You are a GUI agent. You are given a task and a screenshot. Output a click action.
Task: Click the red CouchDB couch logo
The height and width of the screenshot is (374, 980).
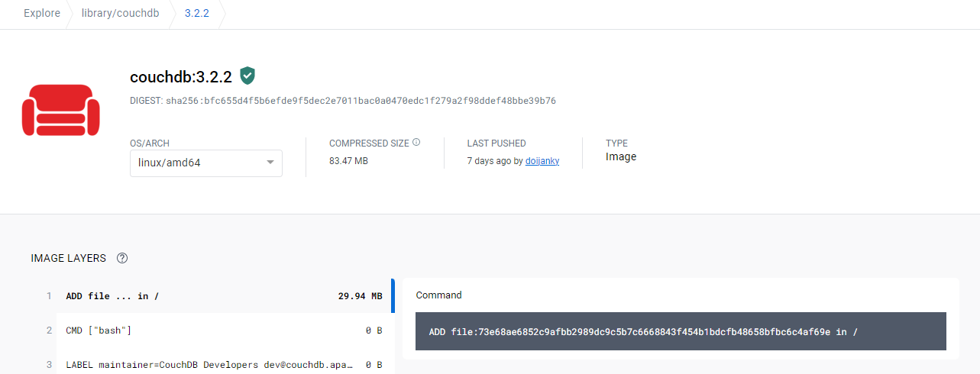59,110
